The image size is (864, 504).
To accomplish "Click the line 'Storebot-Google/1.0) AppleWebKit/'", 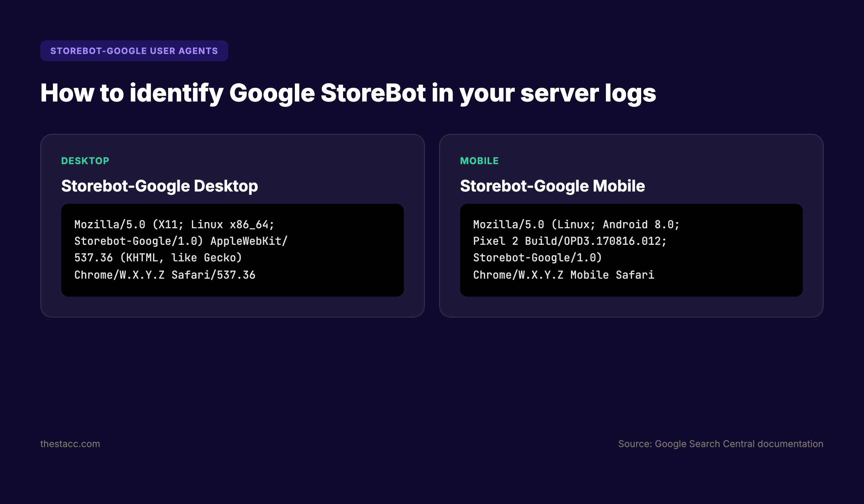I will pyautogui.click(x=181, y=241).
